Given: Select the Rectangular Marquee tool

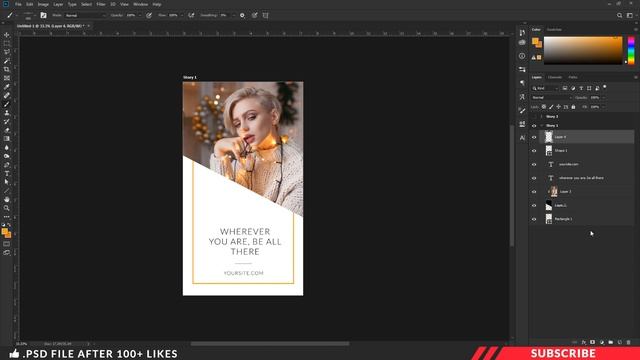Looking at the screenshot, I should [7, 44].
